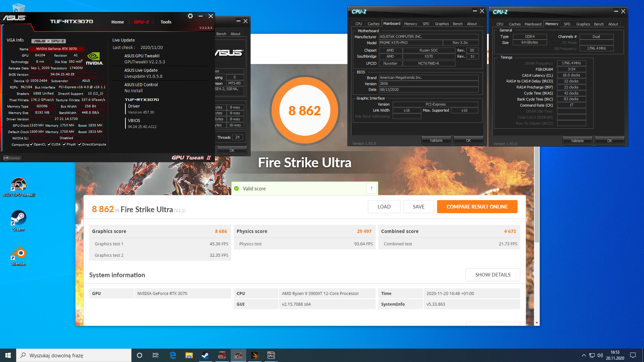Click the taskbar clock and date
The width and height of the screenshot is (644, 362).
(x=615, y=355)
